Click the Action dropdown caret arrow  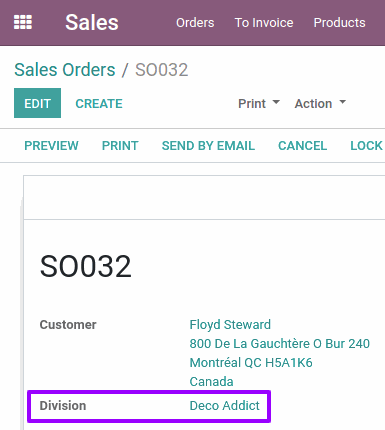tap(342, 102)
